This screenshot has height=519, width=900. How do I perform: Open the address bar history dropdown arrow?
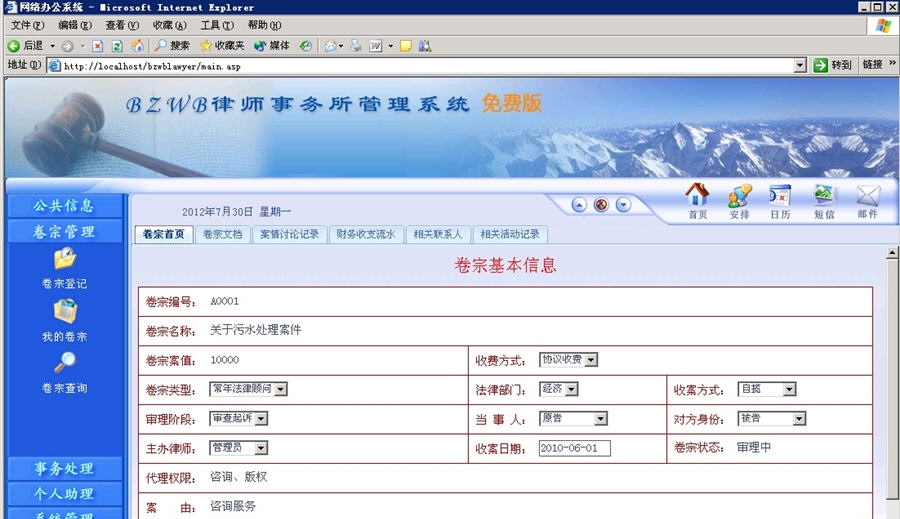click(x=800, y=65)
